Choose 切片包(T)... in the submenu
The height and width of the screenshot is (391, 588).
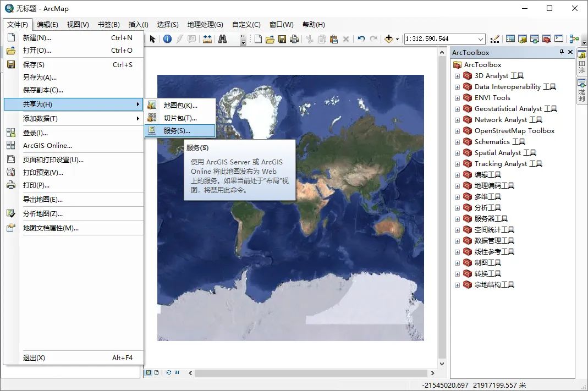(180, 118)
